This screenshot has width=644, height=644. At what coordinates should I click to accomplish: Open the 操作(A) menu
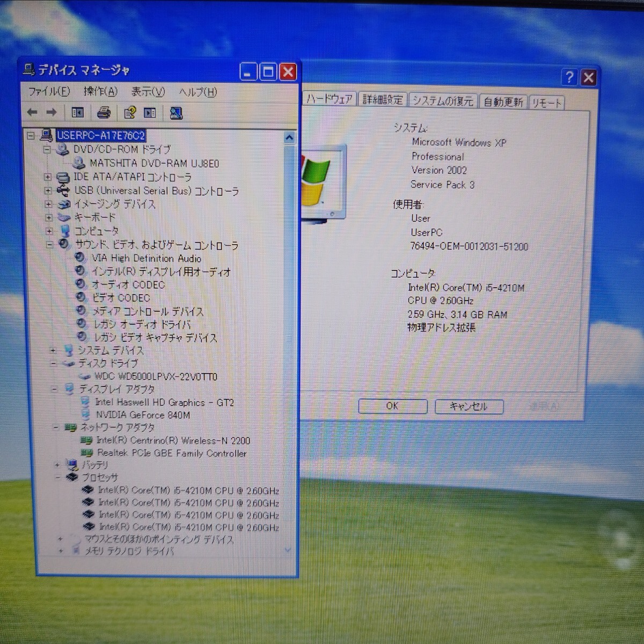tap(100, 92)
